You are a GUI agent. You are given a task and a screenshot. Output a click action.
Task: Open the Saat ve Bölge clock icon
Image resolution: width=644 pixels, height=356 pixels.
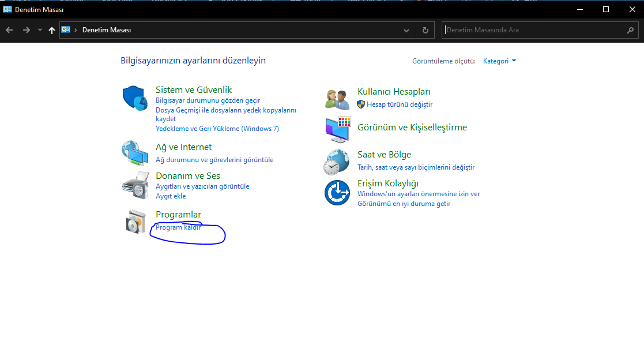[x=337, y=162]
